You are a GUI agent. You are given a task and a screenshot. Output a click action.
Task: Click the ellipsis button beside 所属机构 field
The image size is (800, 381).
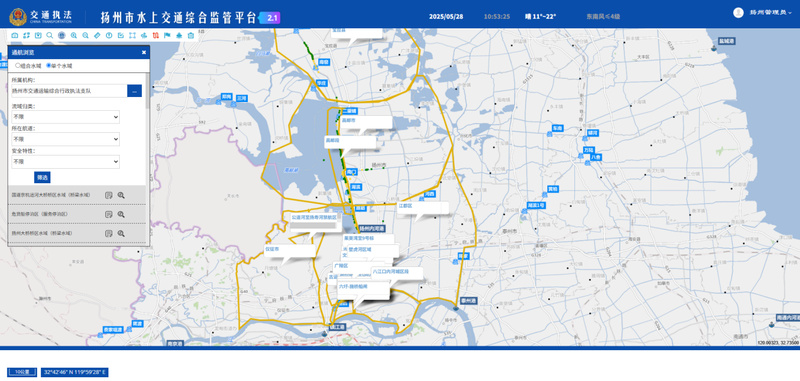click(x=134, y=91)
